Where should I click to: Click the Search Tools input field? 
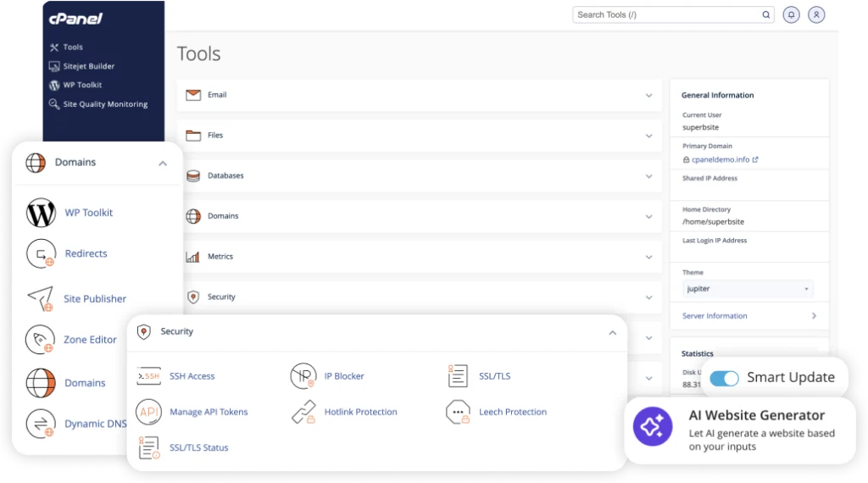pos(665,14)
